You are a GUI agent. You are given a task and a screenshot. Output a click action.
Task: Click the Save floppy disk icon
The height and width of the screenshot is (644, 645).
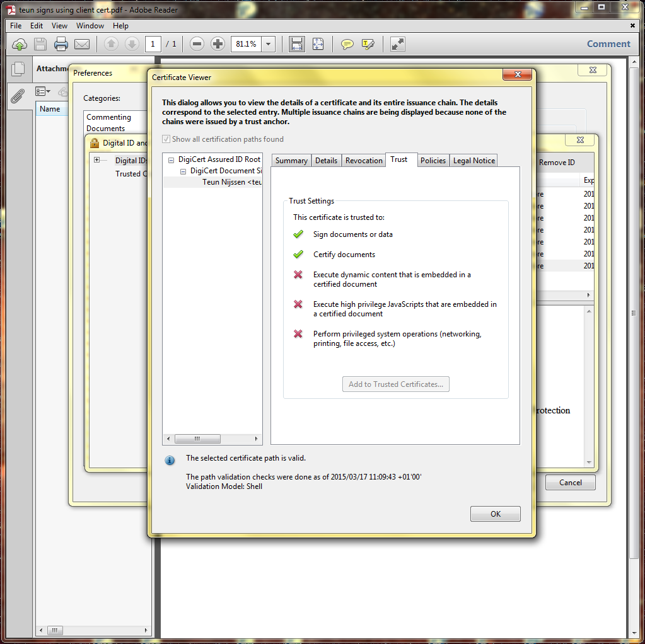(40, 44)
